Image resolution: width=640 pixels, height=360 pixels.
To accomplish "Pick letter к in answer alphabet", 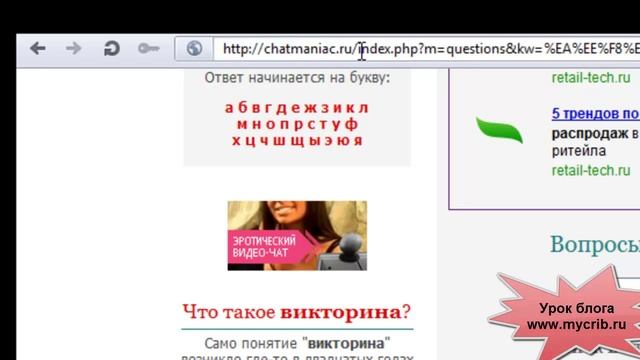I will (350, 108).
